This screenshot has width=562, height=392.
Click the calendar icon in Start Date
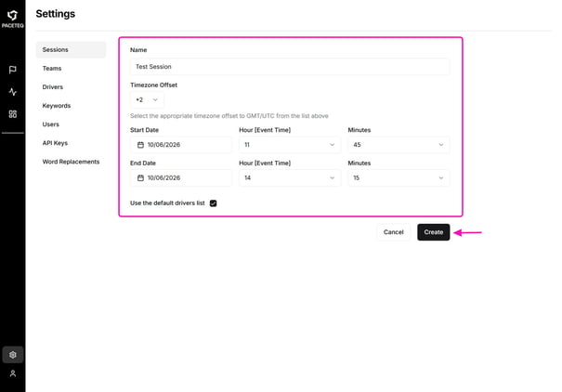coord(140,145)
